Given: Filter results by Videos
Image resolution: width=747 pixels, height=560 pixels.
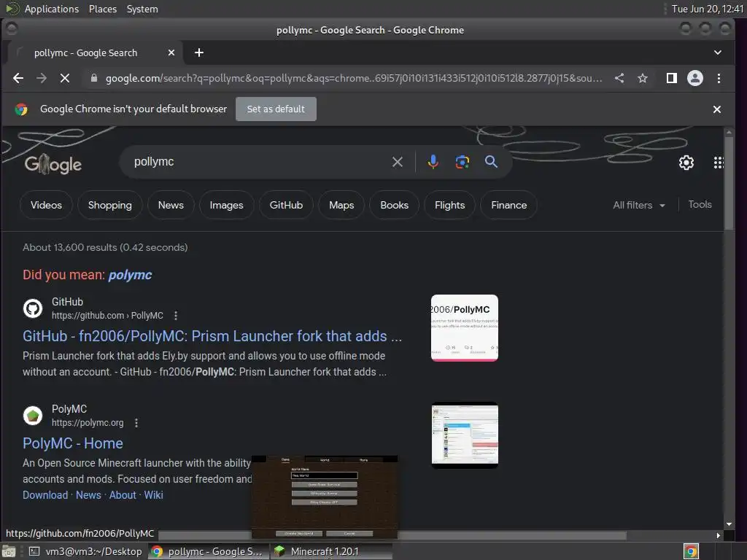Looking at the screenshot, I should point(46,205).
